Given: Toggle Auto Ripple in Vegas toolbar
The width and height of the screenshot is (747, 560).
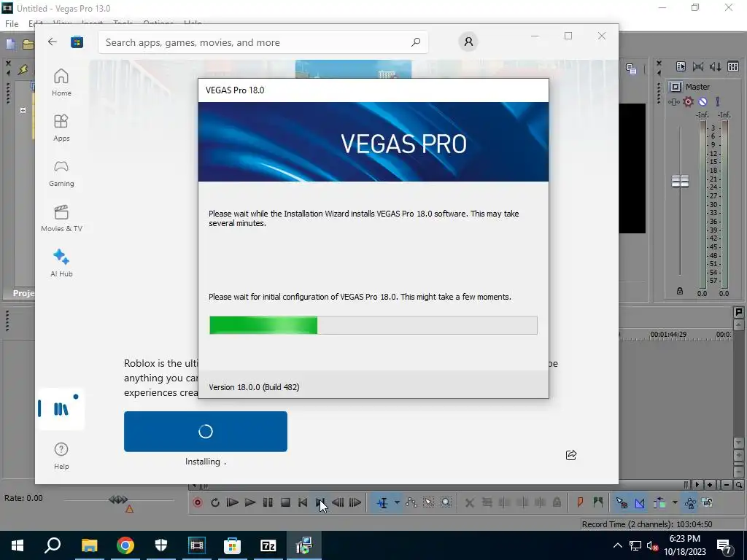Looking at the screenshot, I should [x=659, y=502].
